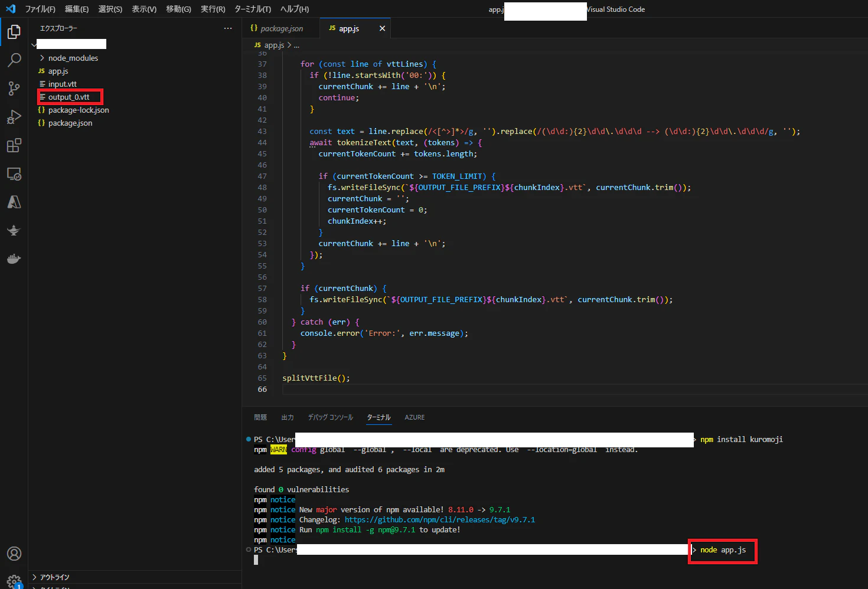Open the npm changelog GitHub link
Screen dimensions: 868x589
[x=440, y=520]
